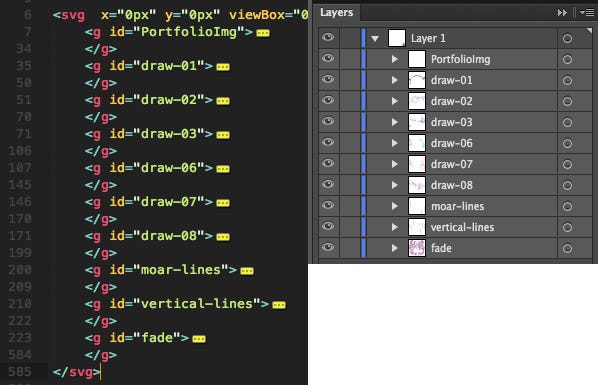Hide the draw-02 layer
Viewport: 598px width, 385px height.
click(328, 100)
